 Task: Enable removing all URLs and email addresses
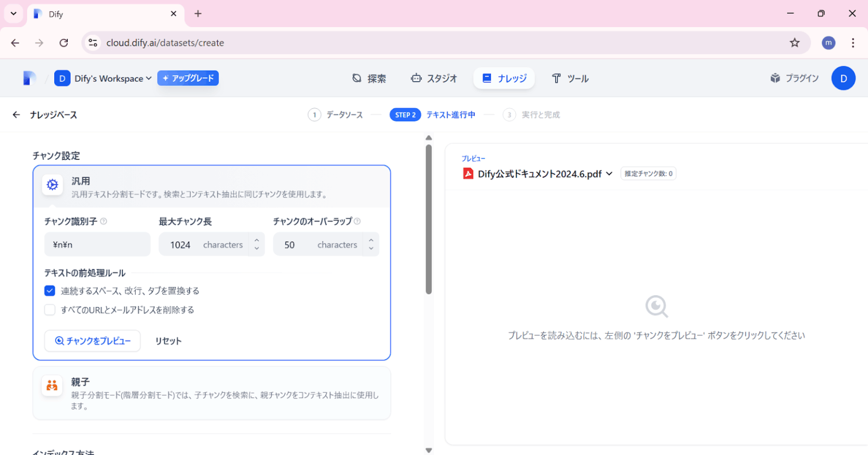pyautogui.click(x=50, y=309)
